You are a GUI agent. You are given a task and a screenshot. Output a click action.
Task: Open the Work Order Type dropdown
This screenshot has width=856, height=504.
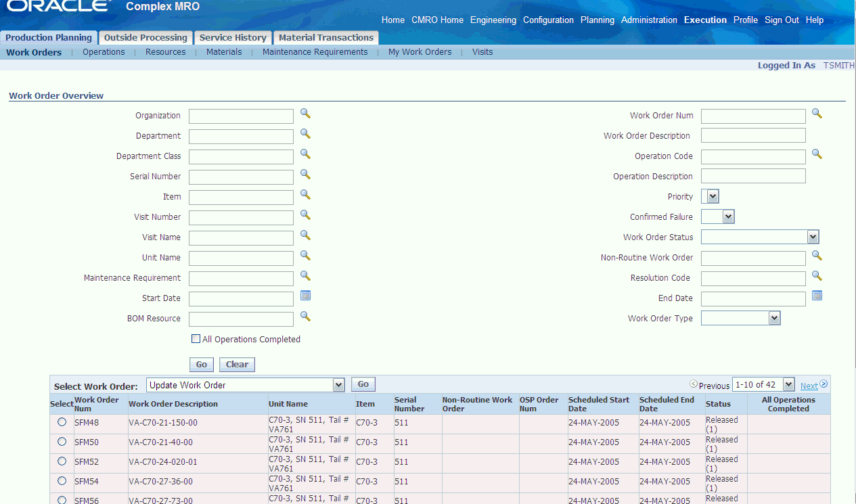[x=741, y=318]
